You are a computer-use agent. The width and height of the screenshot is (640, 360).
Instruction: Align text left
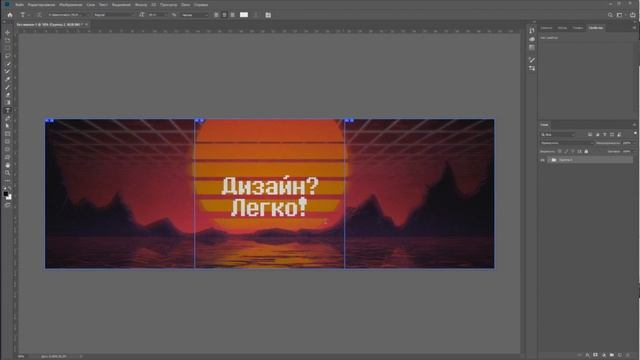(216, 15)
